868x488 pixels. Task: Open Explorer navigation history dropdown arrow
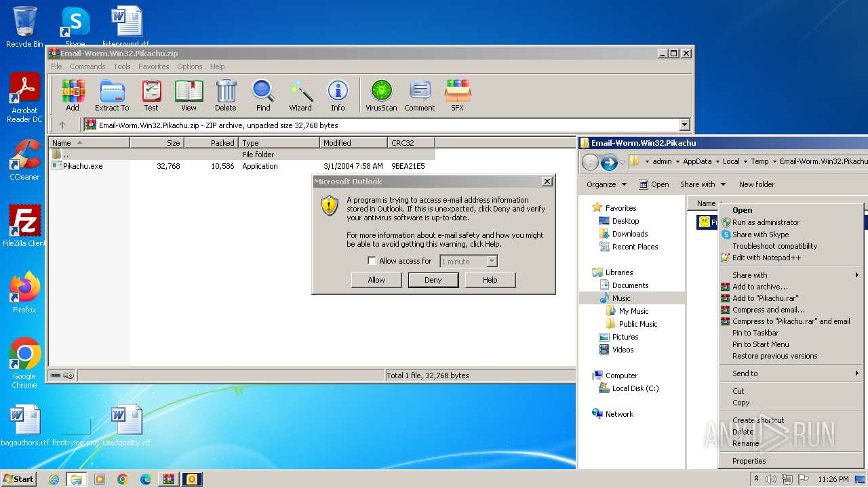pyautogui.click(x=622, y=162)
